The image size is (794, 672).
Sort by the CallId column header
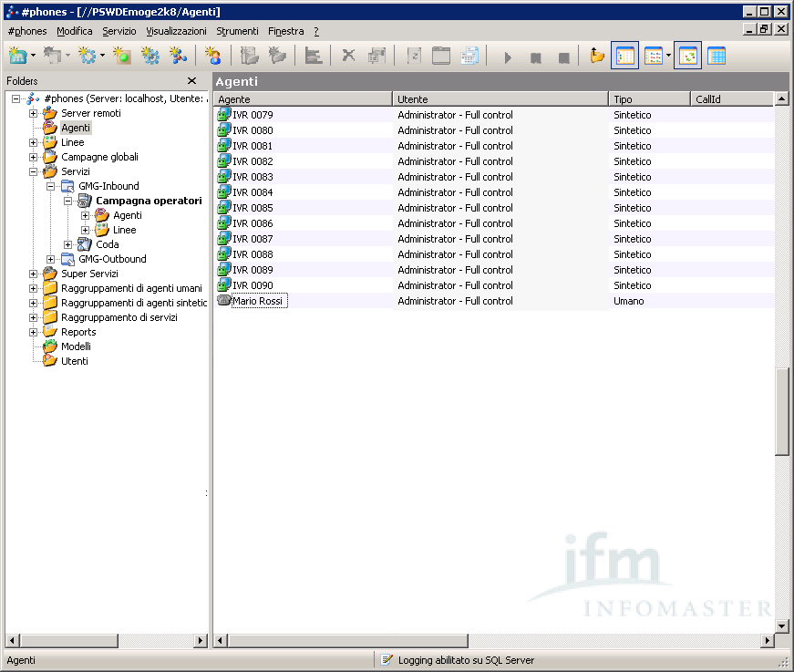click(732, 99)
